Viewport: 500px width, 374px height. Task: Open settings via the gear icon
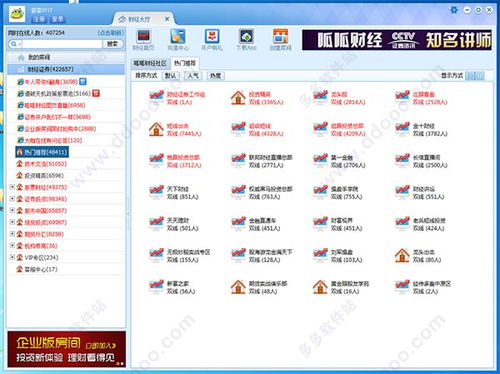pyautogui.click(x=454, y=10)
